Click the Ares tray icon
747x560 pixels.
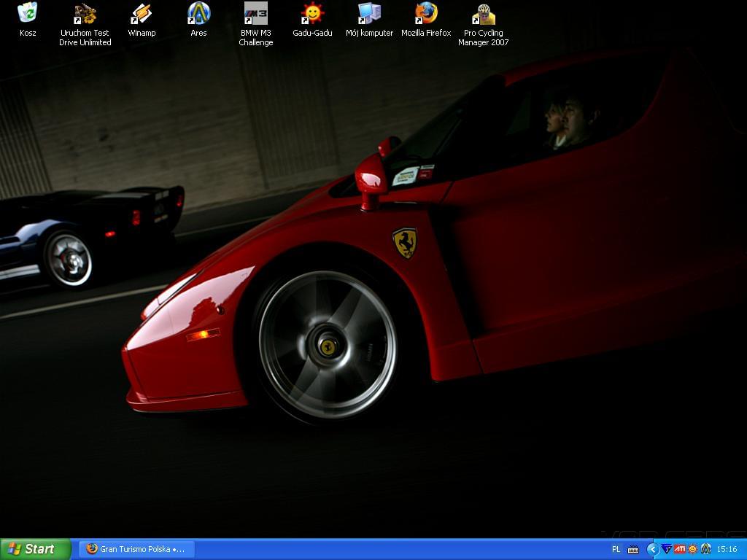pyautogui.click(x=706, y=549)
